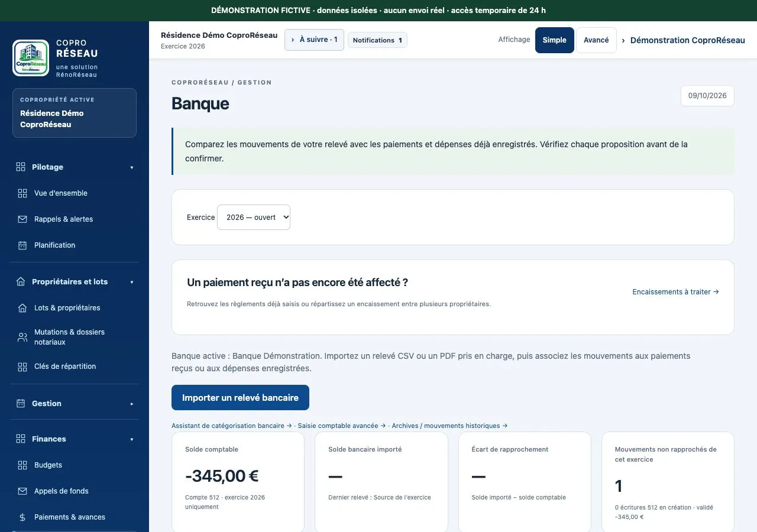Click Importer un relevé bancaire button
Viewport: 757px width, 532px height.
[240, 398]
